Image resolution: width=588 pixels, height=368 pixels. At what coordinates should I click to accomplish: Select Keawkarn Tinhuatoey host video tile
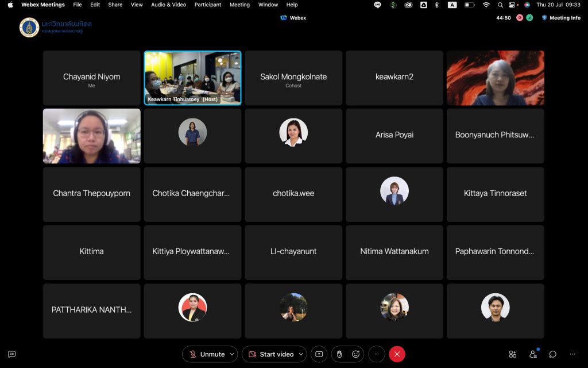click(192, 78)
